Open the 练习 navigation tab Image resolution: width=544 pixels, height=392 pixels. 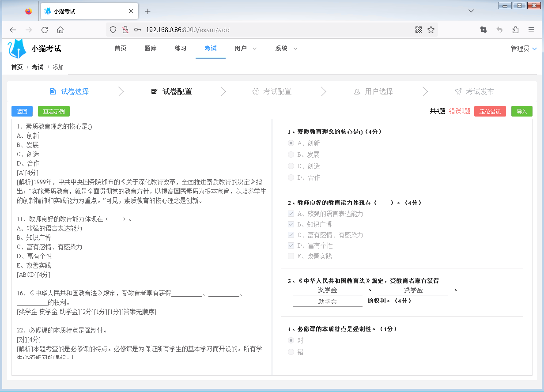180,49
